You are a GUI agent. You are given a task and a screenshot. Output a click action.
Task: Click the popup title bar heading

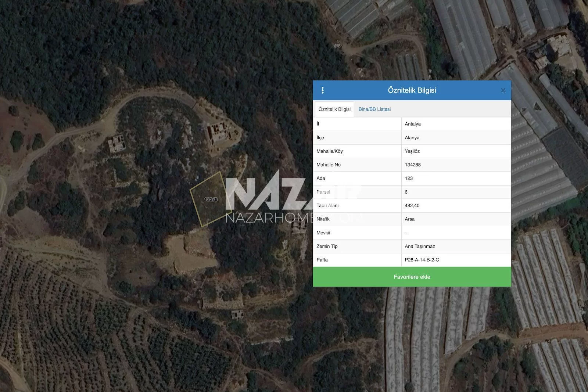pyautogui.click(x=412, y=90)
